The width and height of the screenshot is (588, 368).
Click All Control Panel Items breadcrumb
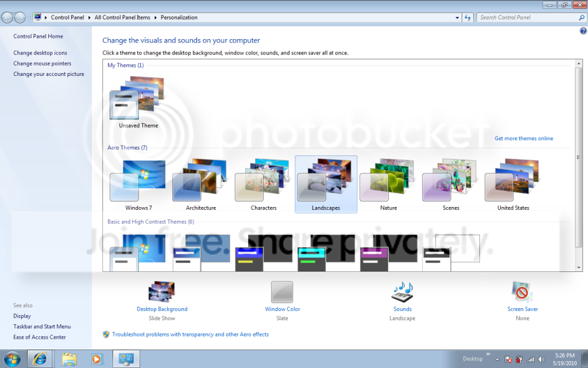coord(122,17)
